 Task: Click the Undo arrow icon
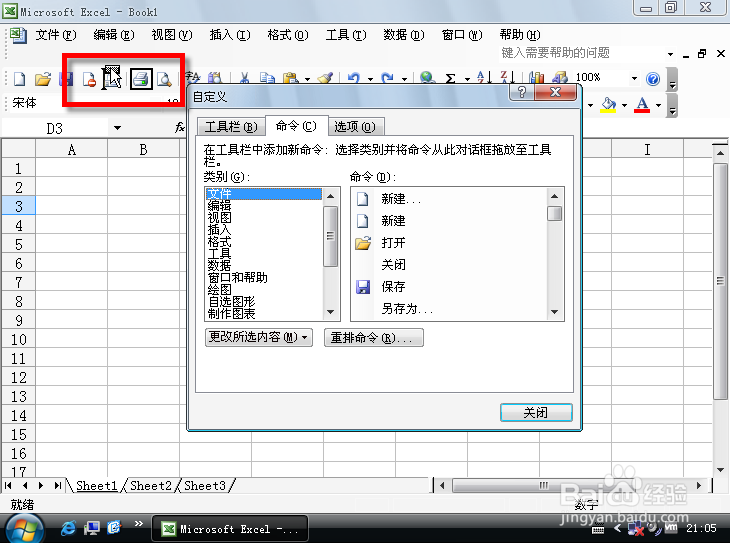354,78
